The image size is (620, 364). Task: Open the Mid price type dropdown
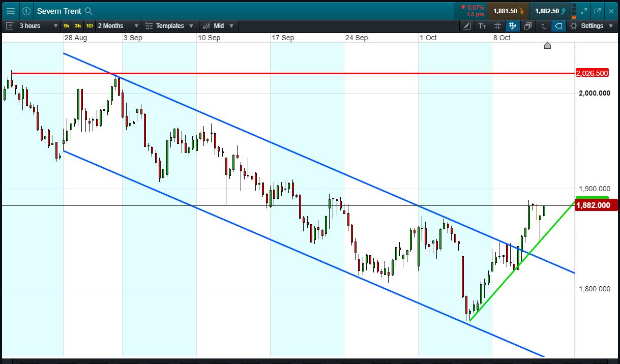pyautogui.click(x=218, y=26)
